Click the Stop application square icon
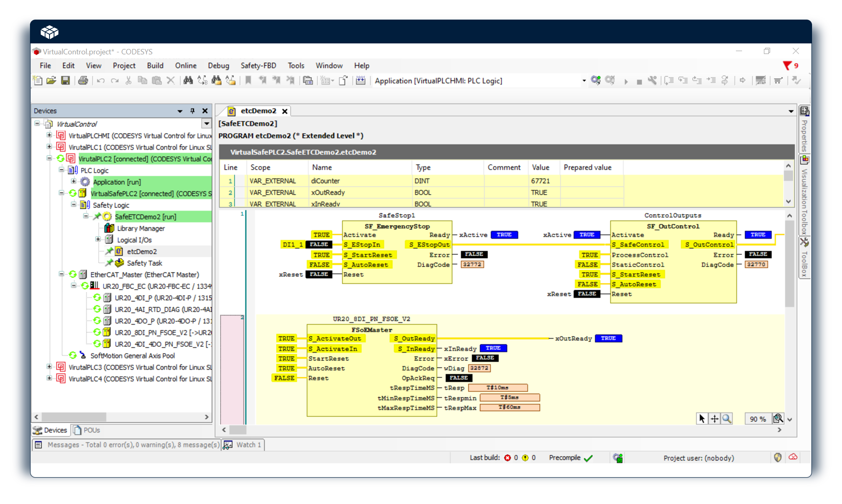 639,81
